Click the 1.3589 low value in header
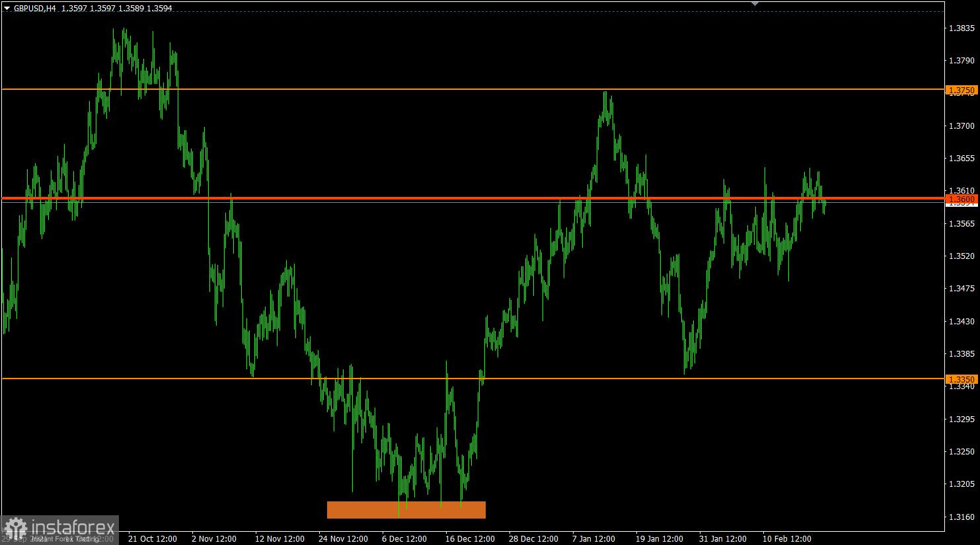The width and height of the screenshot is (980, 545). tap(131, 9)
